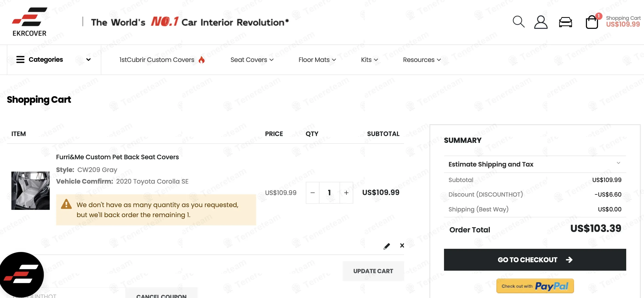Click the flame icon beside Custom Covers
Screen dimensions: 644x298
(202, 60)
